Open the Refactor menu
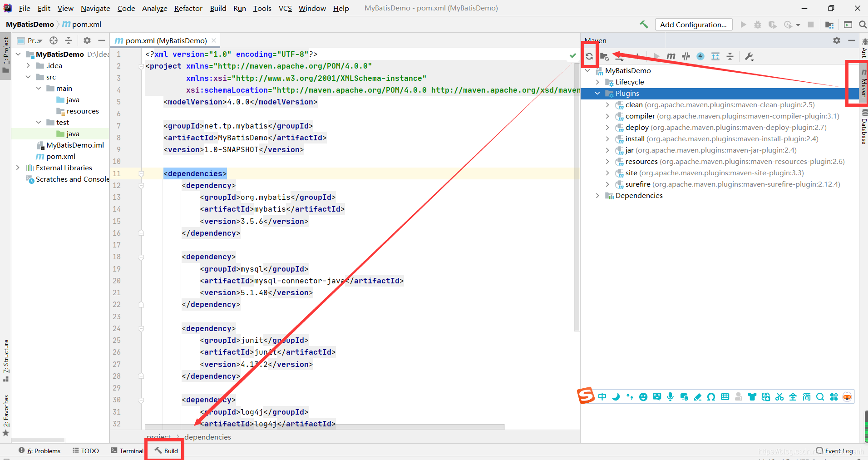868x460 pixels. pos(188,8)
